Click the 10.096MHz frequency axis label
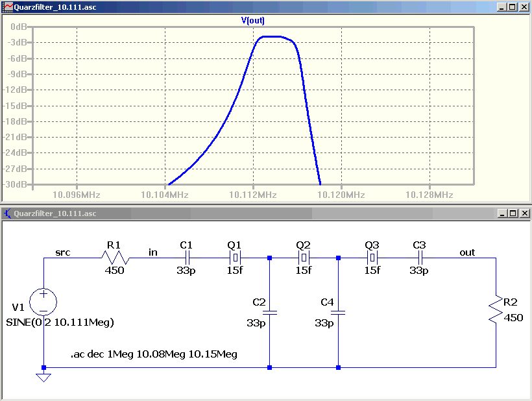 pyautogui.click(x=77, y=195)
